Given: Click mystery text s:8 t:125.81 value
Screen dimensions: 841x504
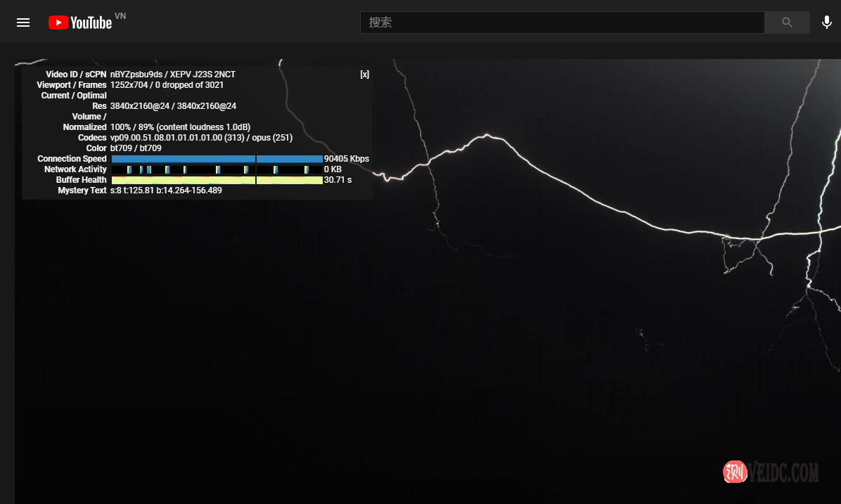Looking at the screenshot, I should pyautogui.click(x=166, y=190).
